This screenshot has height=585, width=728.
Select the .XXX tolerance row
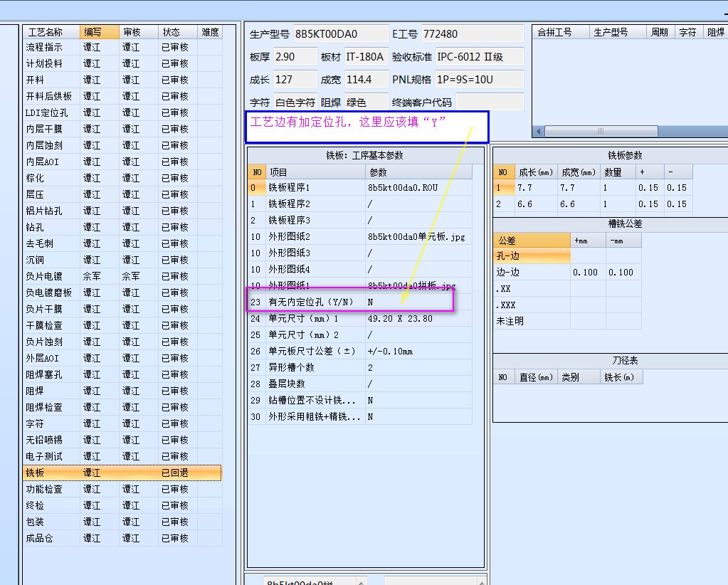coord(567,305)
